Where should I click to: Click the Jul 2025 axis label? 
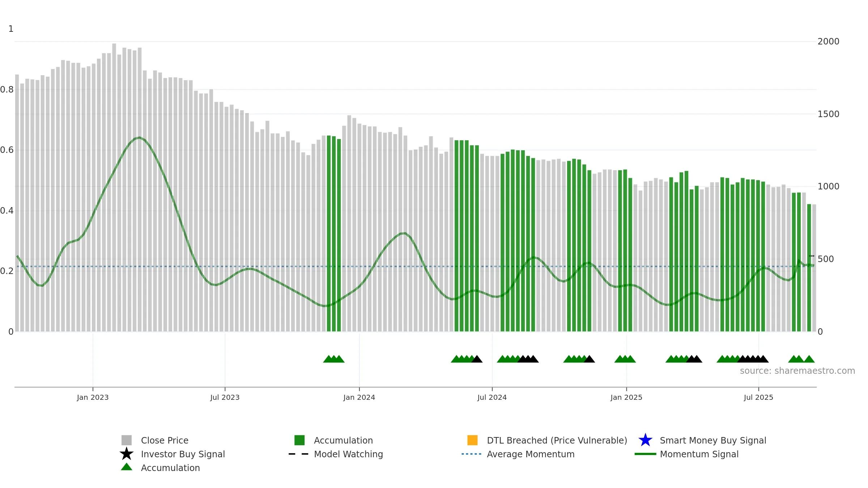pyautogui.click(x=758, y=397)
